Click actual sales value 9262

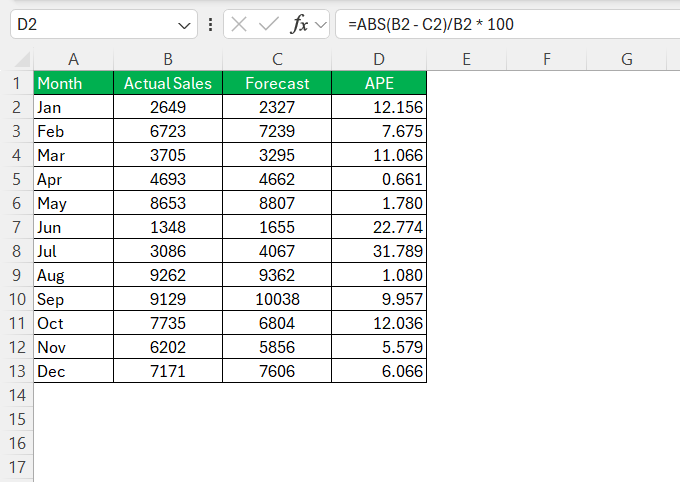click(x=168, y=275)
